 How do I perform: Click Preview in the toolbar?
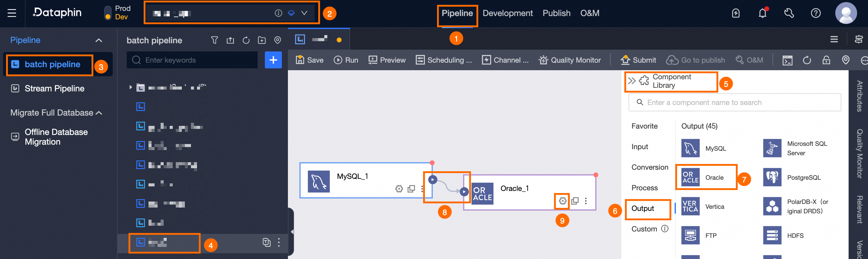(x=387, y=60)
